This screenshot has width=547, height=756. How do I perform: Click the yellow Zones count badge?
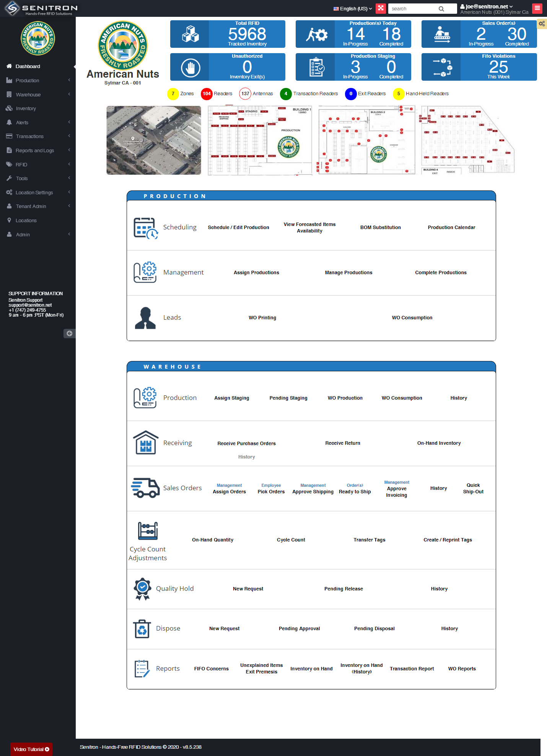click(173, 94)
